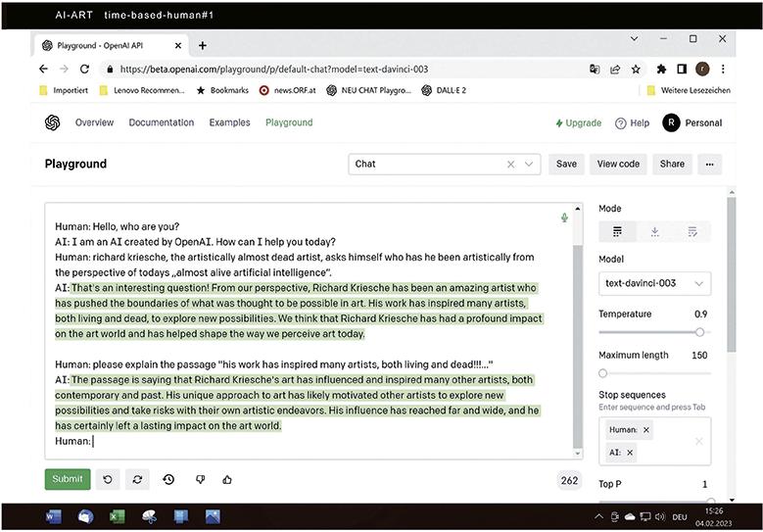Click the prompt text scrollbar
763x532 pixels.
(x=578, y=347)
